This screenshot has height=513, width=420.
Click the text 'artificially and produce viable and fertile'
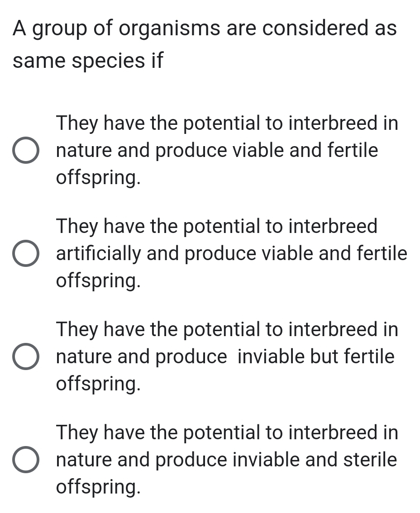(231, 253)
